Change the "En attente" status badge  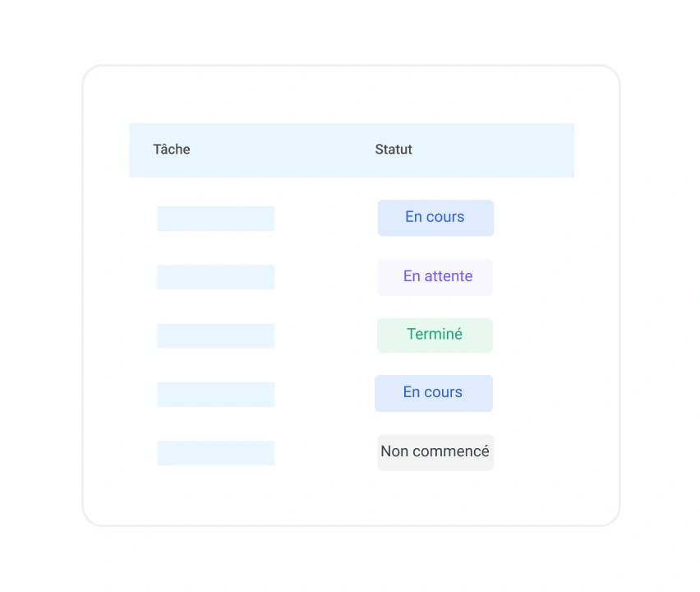pos(435,277)
